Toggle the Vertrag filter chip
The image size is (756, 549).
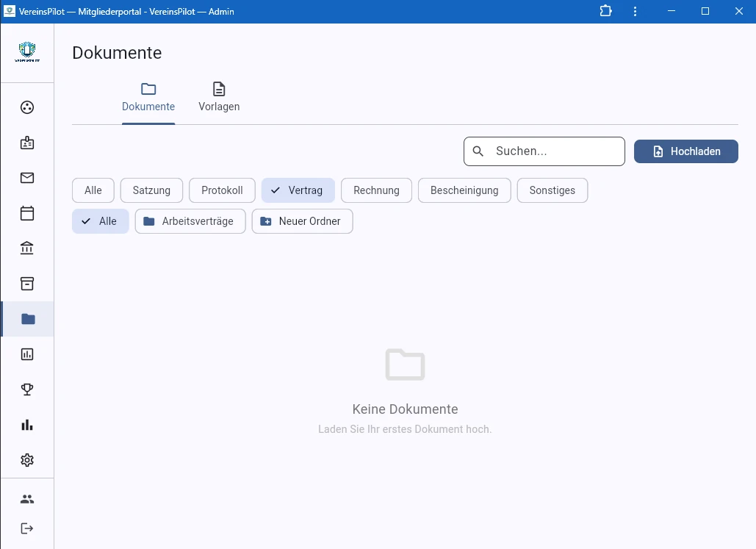tap(298, 190)
